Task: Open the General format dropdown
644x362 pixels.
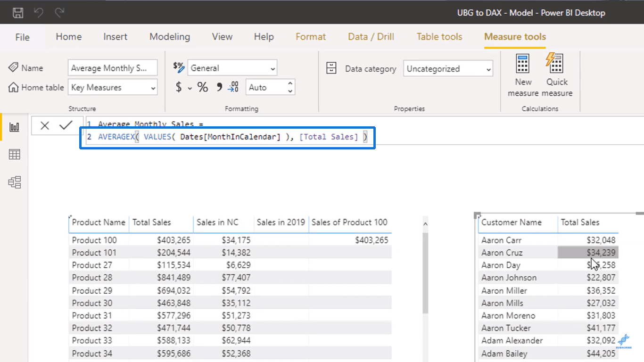Action: coord(232,68)
